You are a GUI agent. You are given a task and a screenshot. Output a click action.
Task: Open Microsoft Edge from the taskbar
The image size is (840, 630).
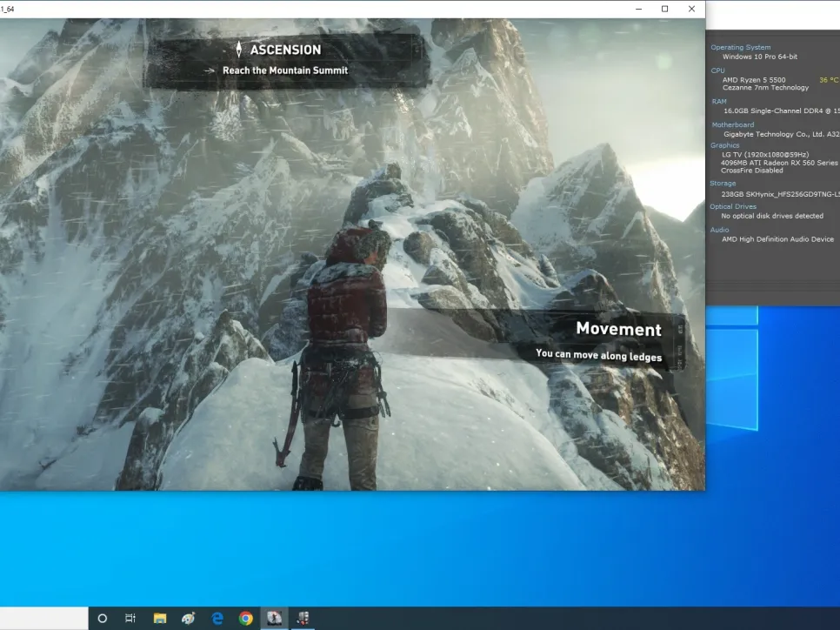[x=217, y=618]
